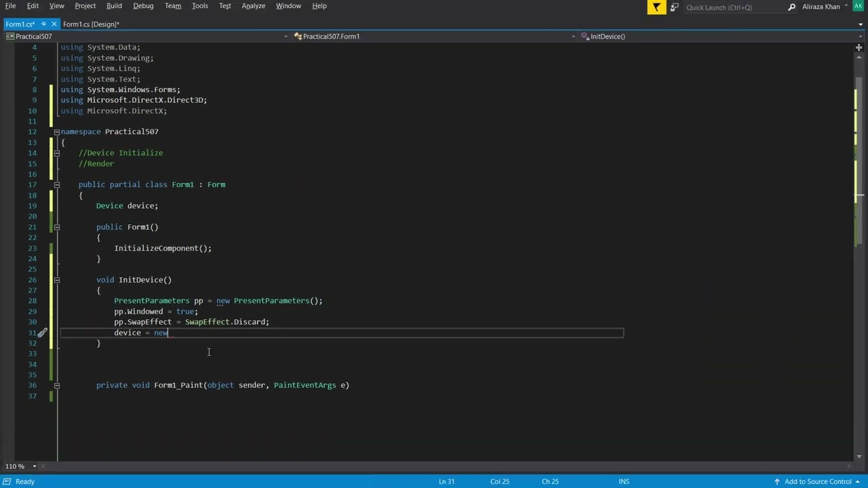Image resolution: width=868 pixels, height=488 pixels.
Task: Switch to the Form1.cs* tab
Action: click(x=20, y=24)
